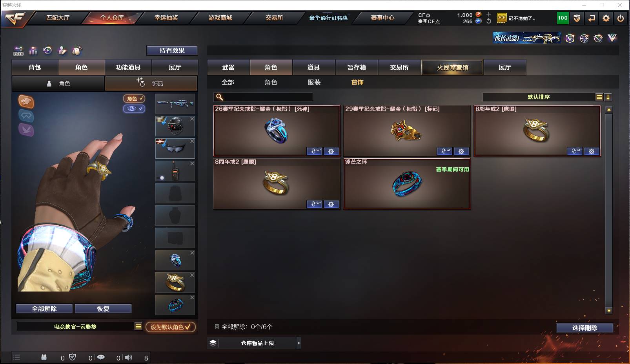Image resolution: width=630 pixels, height=364 pixels.
Task: Click the GP renew icon on 26赛季纪念戒指 card
Action: pos(315,151)
